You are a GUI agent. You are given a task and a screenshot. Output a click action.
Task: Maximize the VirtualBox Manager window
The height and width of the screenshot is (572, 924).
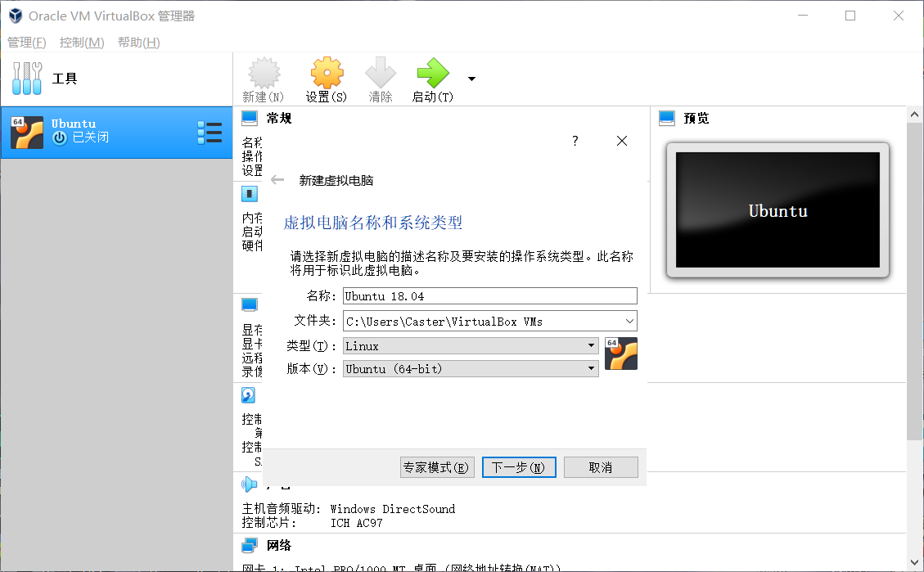pos(850,16)
